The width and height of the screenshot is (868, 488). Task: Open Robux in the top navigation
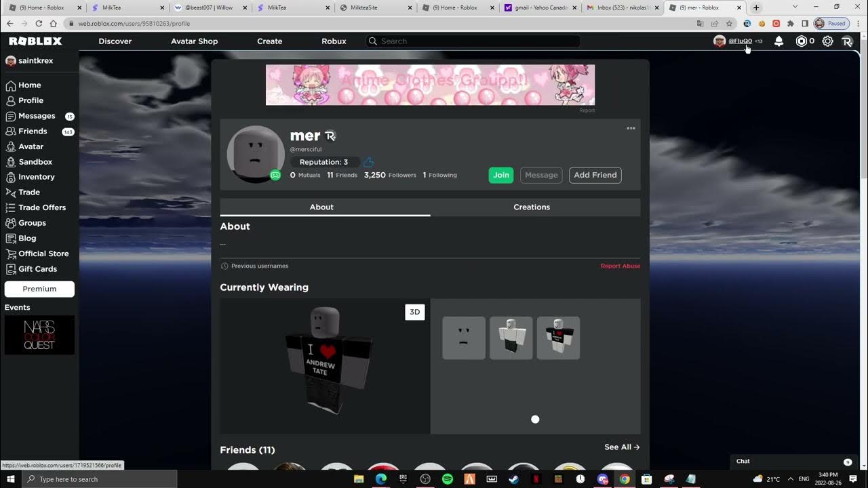(334, 41)
